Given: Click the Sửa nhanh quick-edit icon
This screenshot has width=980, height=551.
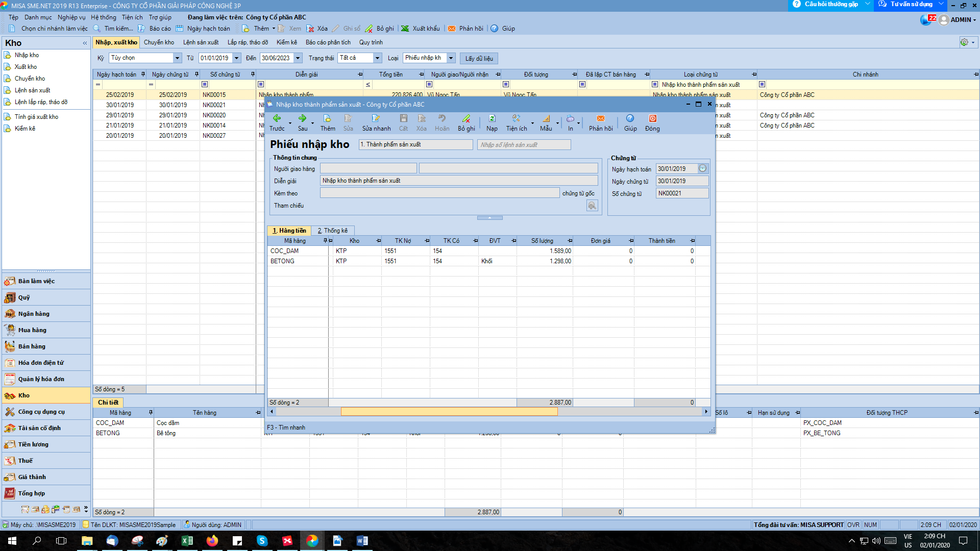Looking at the screenshot, I should pyautogui.click(x=376, y=119).
